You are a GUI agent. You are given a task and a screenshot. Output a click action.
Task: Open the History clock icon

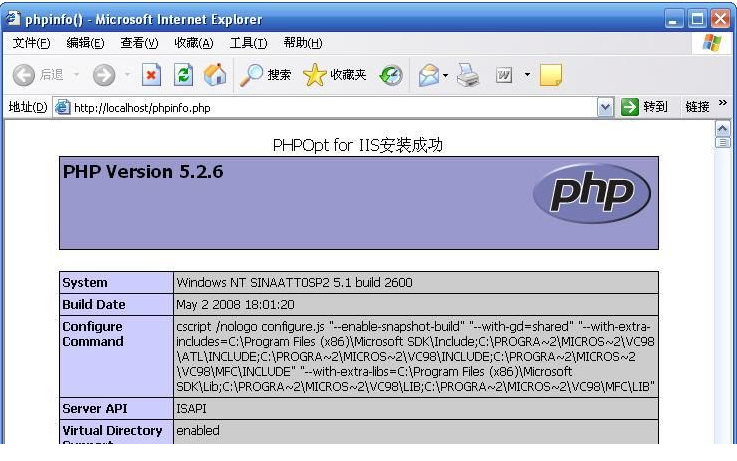pos(391,75)
